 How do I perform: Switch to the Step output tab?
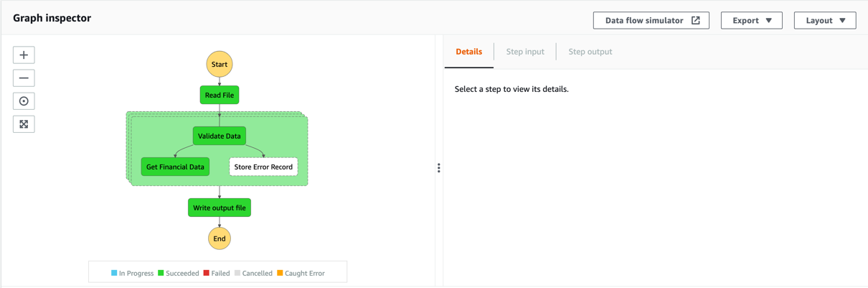590,52
